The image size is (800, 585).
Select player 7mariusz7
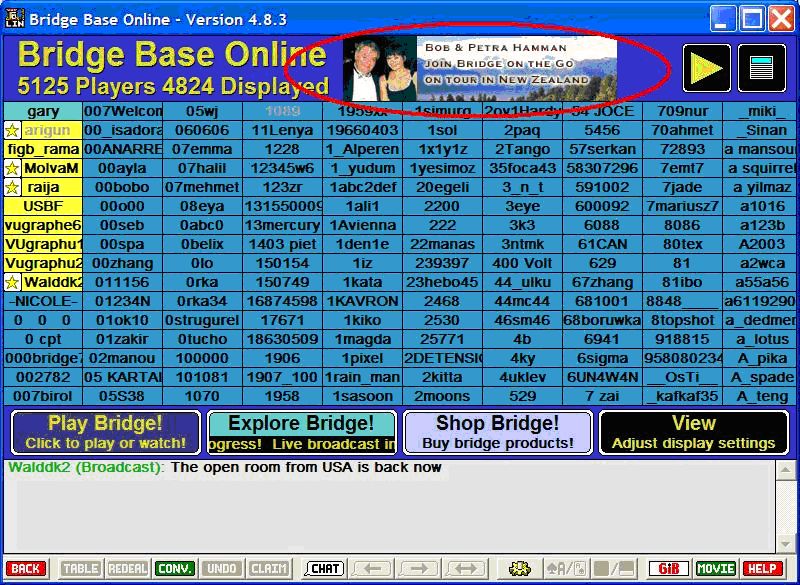pos(683,207)
